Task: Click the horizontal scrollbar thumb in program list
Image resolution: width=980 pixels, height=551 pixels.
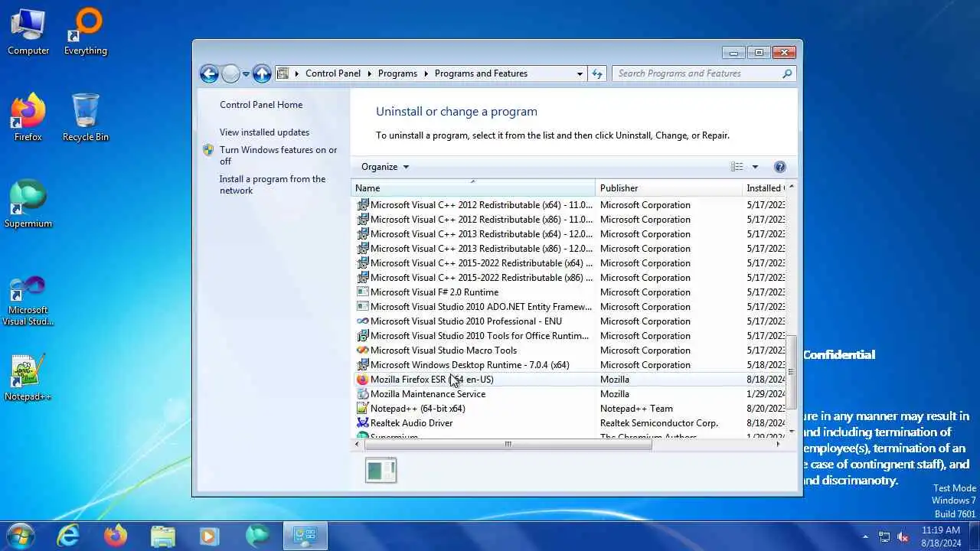Action: pyautogui.click(x=508, y=444)
